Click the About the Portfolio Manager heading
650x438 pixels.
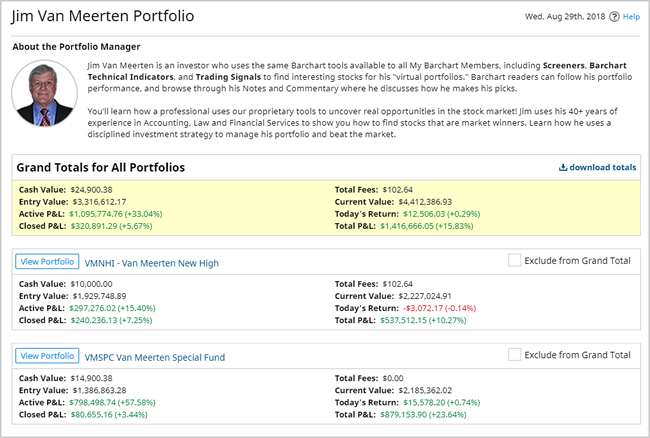tap(76, 47)
